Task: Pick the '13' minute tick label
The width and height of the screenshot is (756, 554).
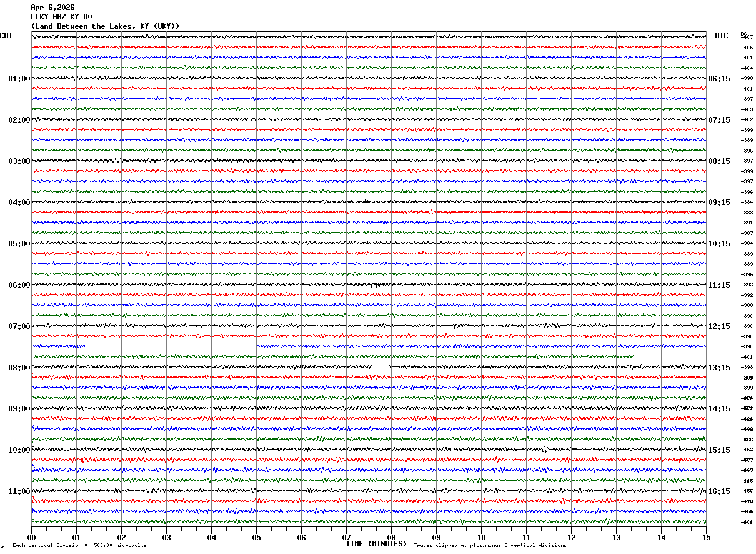Action: [616, 537]
